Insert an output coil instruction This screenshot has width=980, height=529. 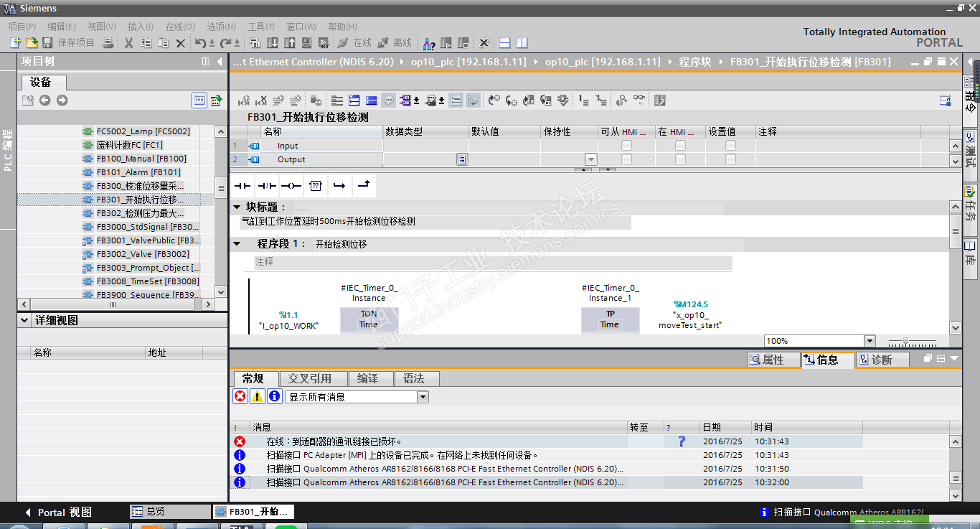click(x=291, y=187)
